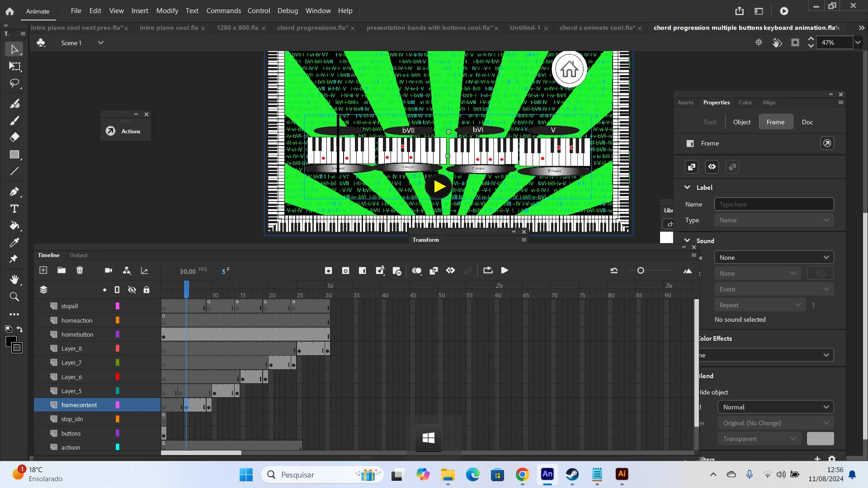Toggle show all layers as outlines
This screenshot has height=488, width=868.
[x=117, y=290]
